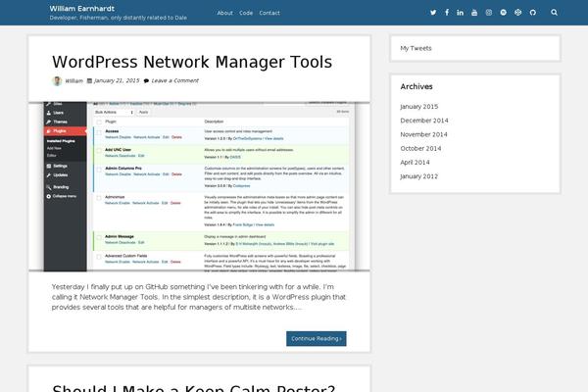This screenshot has width=588, height=392.
Task: Open the January 2015 archive
Action: (x=418, y=107)
